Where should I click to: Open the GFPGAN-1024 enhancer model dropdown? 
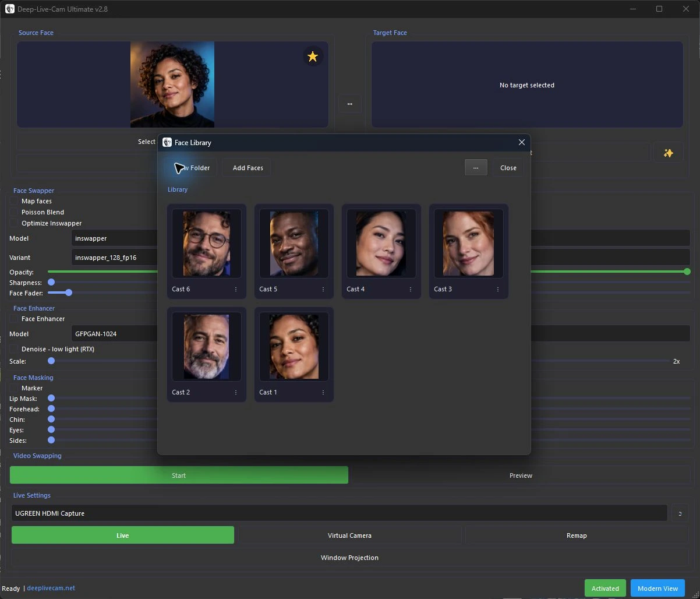[x=381, y=334]
